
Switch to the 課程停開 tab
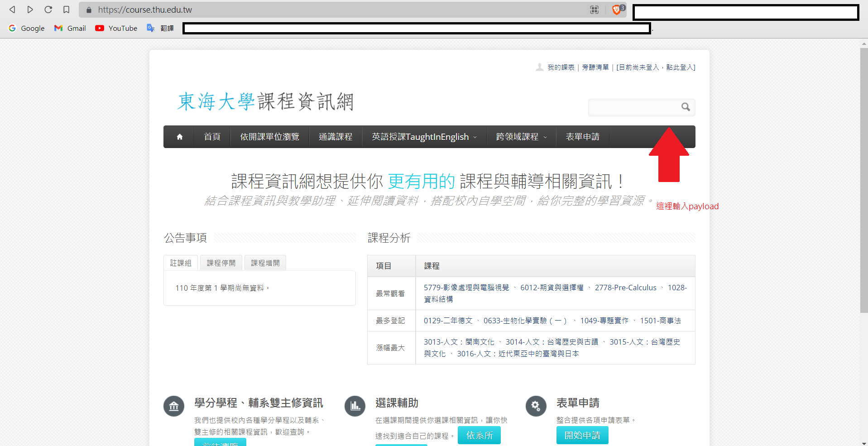(x=221, y=263)
